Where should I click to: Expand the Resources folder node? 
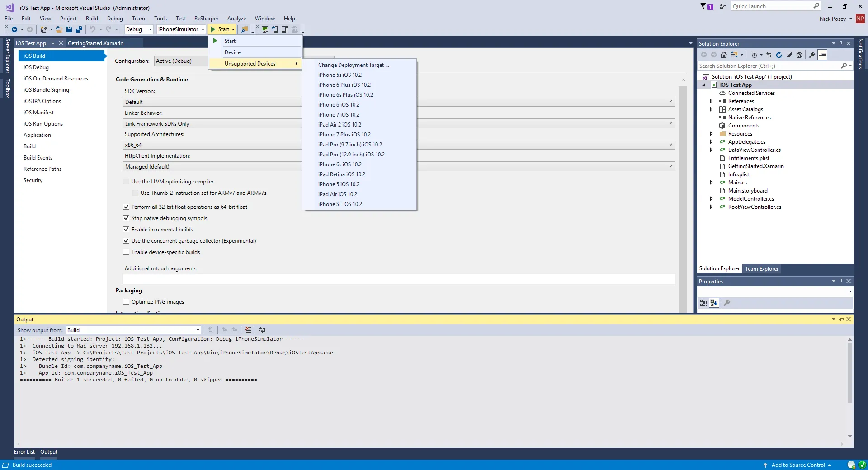(x=711, y=134)
